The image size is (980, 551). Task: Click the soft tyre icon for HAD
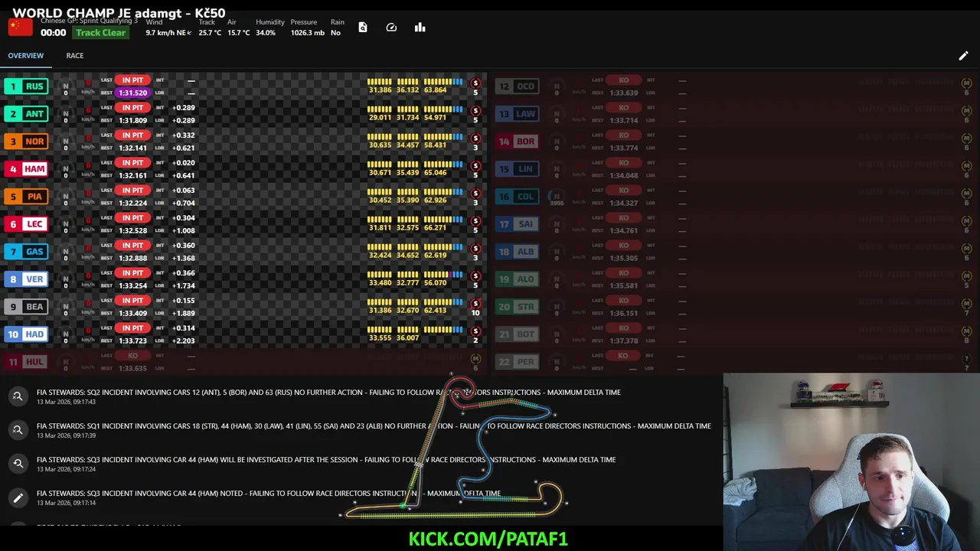475,331
